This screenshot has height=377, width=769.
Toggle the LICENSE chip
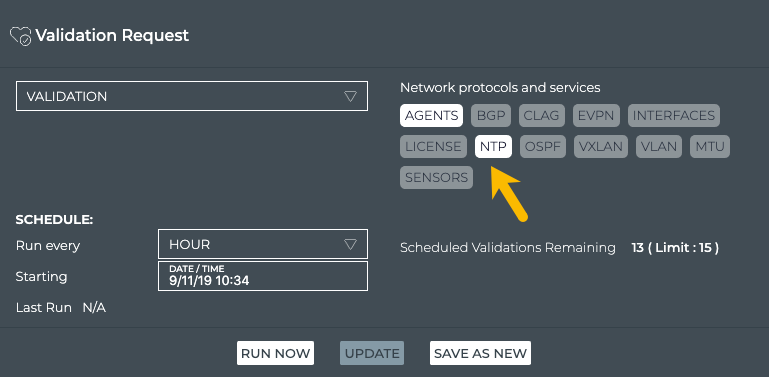(434, 147)
